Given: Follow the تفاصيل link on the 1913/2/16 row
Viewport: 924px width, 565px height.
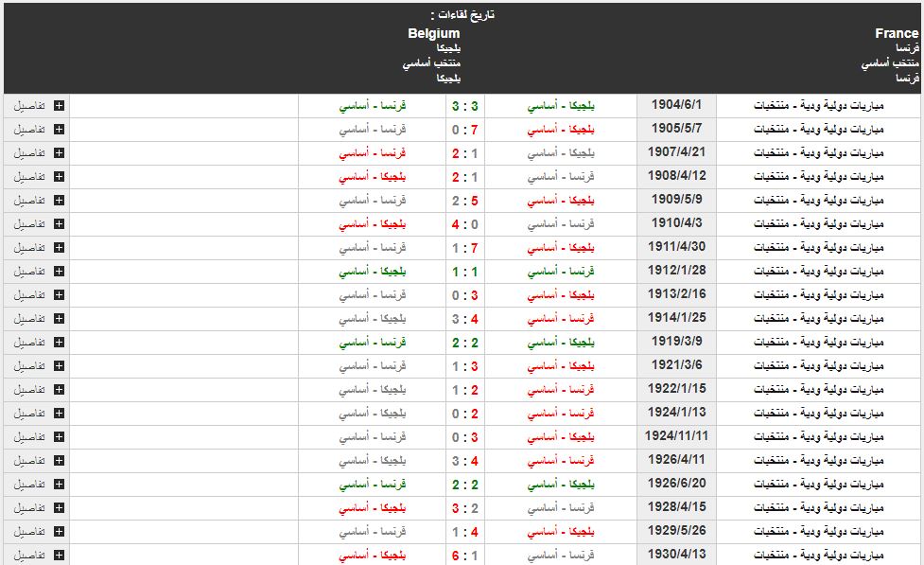Looking at the screenshot, I should 29,295.
